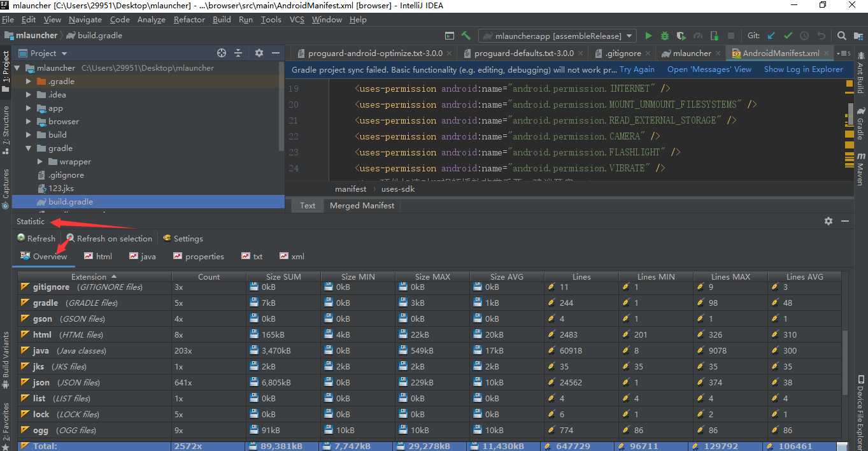Open the xml statistics tab
Viewport: 868px width, 451px height.
(x=292, y=256)
